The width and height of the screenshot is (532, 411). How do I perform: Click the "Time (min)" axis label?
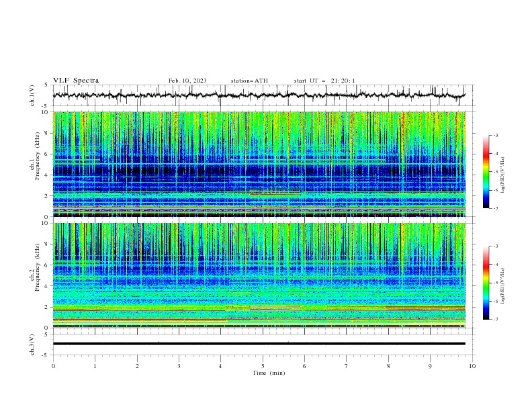coord(269,373)
